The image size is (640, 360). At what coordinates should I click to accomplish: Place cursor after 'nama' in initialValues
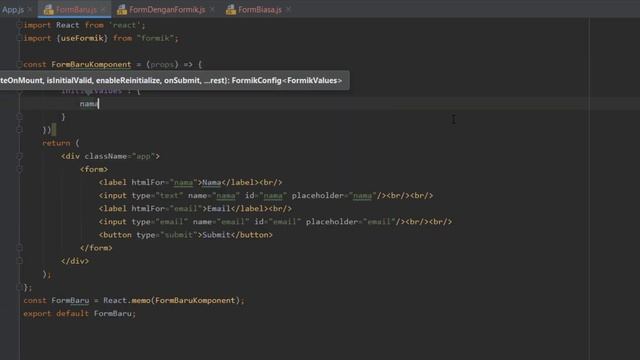99,104
